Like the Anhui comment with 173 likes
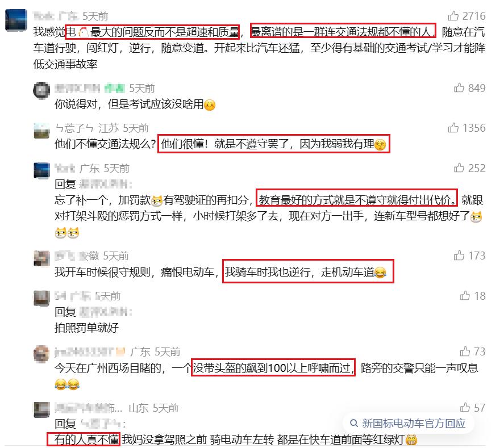This screenshot has width=504, height=448. (x=459, y=256)
